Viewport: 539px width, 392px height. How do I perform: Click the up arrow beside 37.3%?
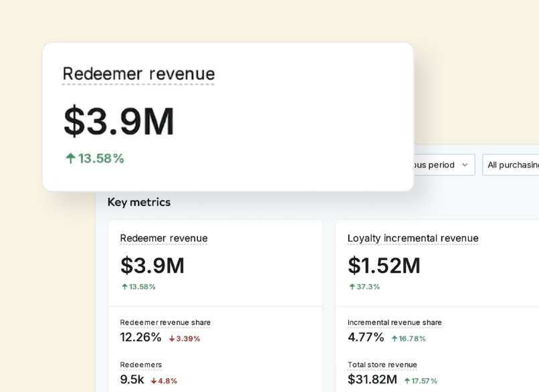(352, 286)
